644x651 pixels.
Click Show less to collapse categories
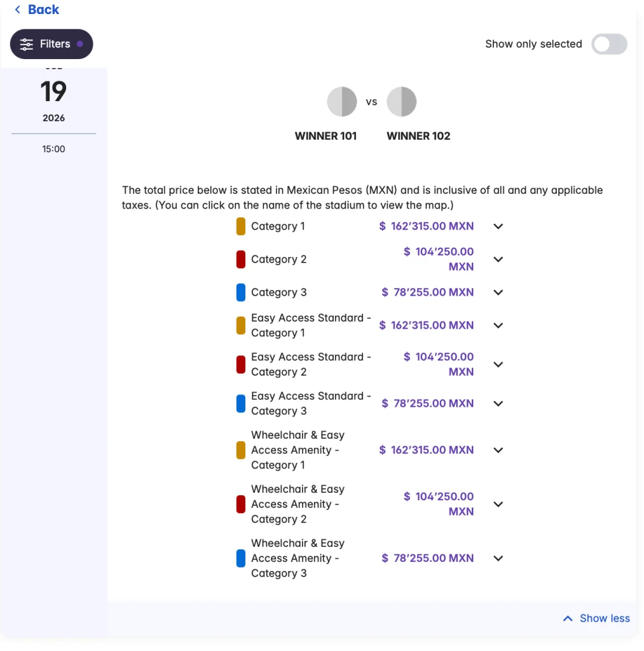coord(604,619)
